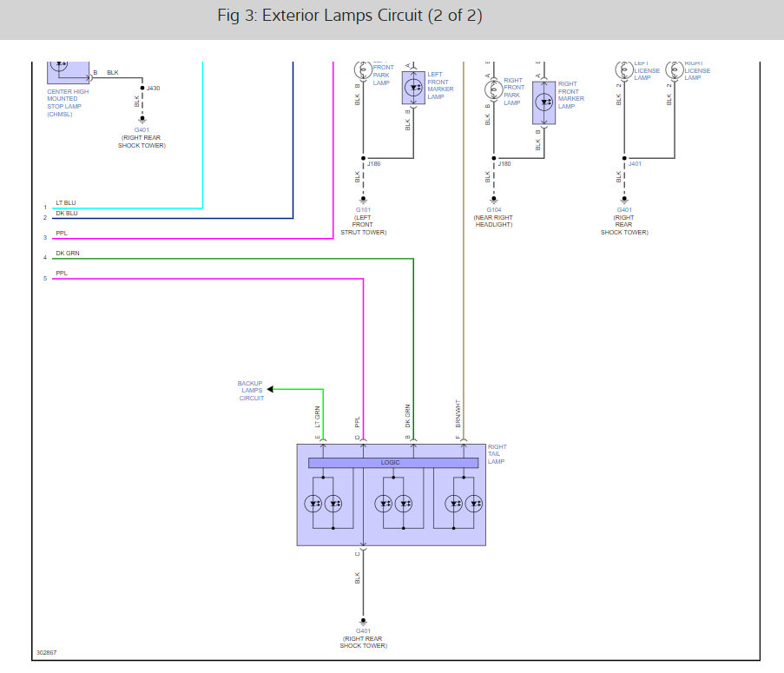Viewport: 784px width, 673px height.
Task: Click the vertical 'BLK' label below terminal C
Action: [357, 578]
